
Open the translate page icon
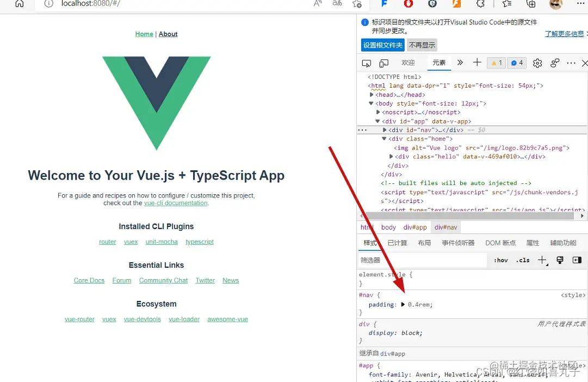pyautogui.click(x=337, y=3)
